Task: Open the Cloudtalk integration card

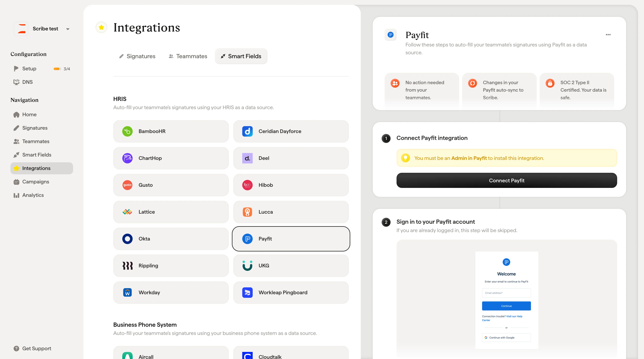Action: pos(291,352)
